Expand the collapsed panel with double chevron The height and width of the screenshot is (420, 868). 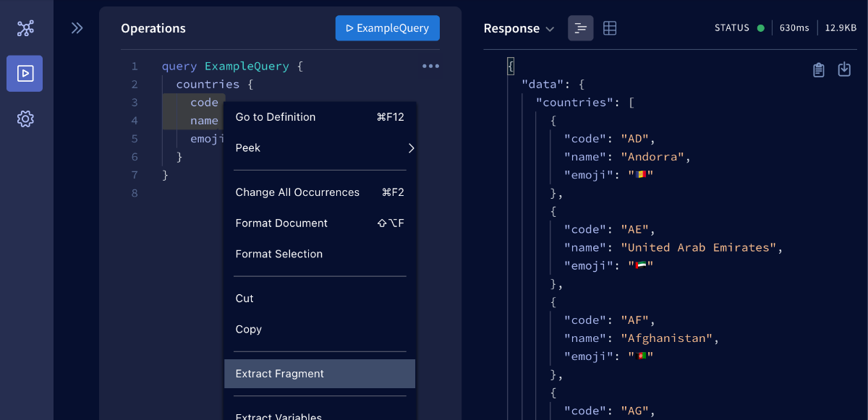tap(77, 28)
